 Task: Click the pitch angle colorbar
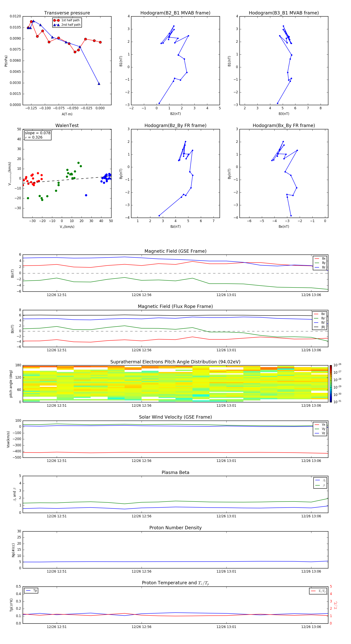[x=331, y=383]
